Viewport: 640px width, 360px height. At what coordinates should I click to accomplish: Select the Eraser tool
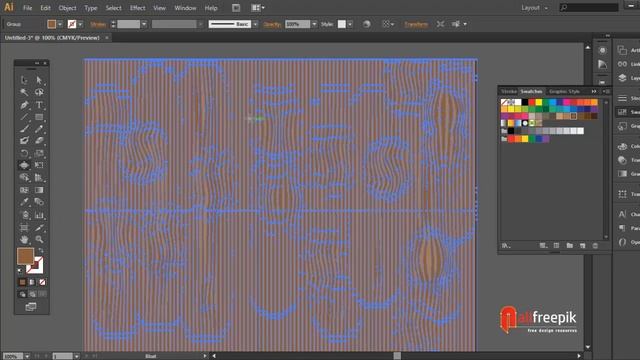(39, 141)
